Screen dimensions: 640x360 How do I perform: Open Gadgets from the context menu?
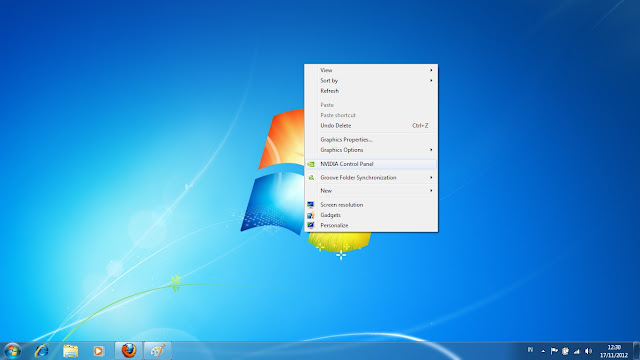(x=371, y=215)
